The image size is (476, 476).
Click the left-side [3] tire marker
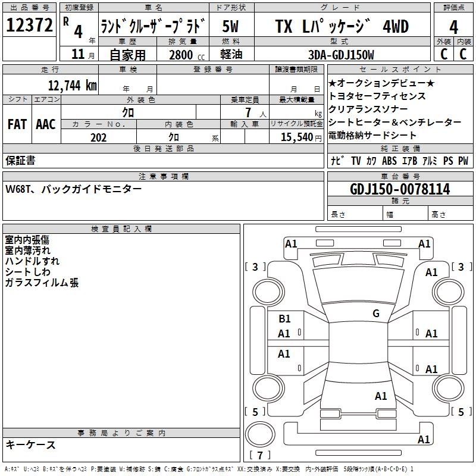[x=256, y=267]
